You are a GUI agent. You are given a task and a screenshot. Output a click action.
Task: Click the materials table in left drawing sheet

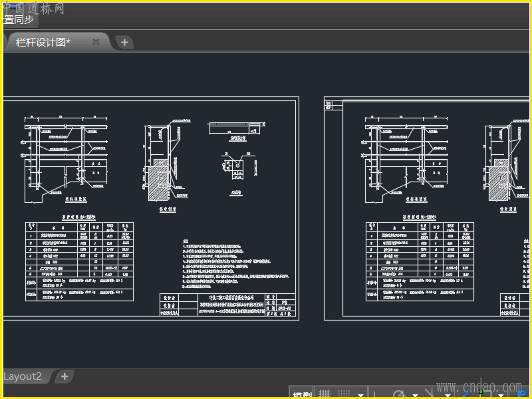point(79,261)
